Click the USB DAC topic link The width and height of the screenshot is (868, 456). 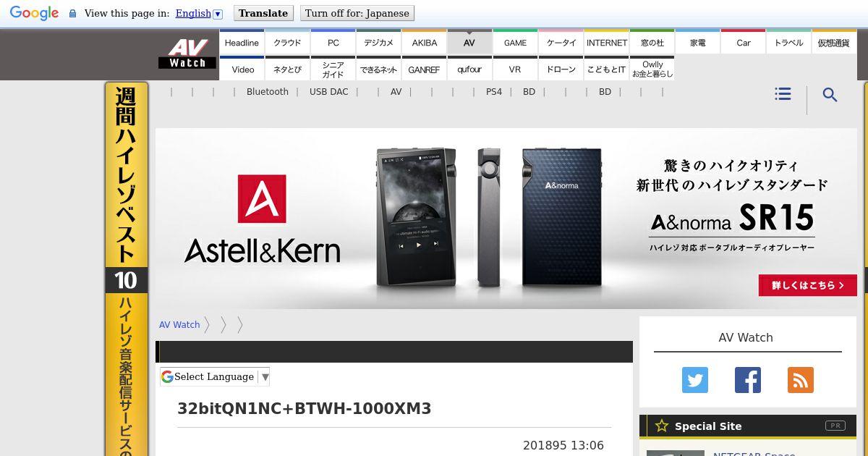(329, 92)
